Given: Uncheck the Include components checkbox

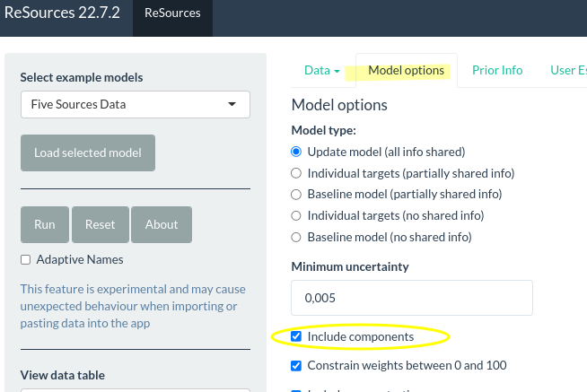Looking at the screenshot, I should pos(297,337).
